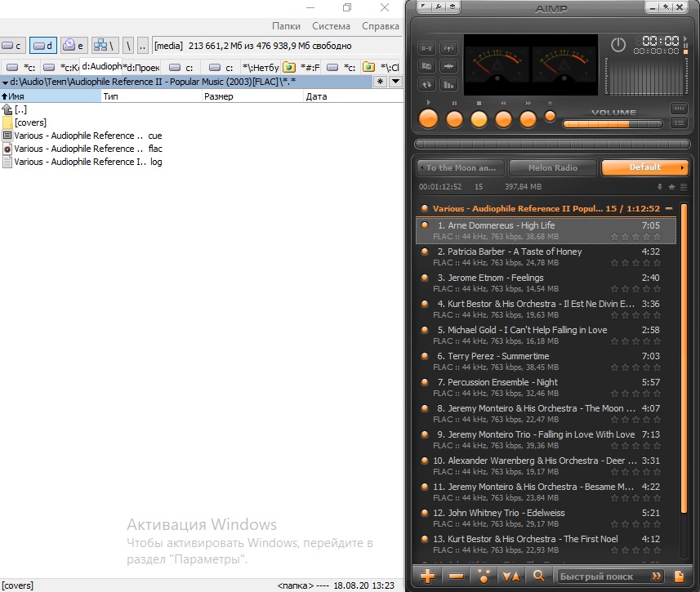Screen dimensions: 700x592
Task: Open AIMP main menu arrow icon
Action: point(424,7)
